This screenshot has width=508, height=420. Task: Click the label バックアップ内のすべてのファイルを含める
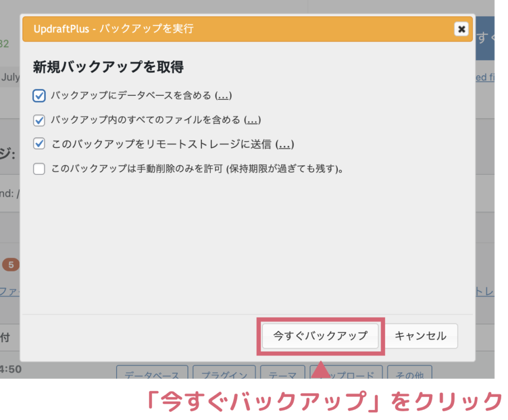pyautogui.click(x=145, y=120)
